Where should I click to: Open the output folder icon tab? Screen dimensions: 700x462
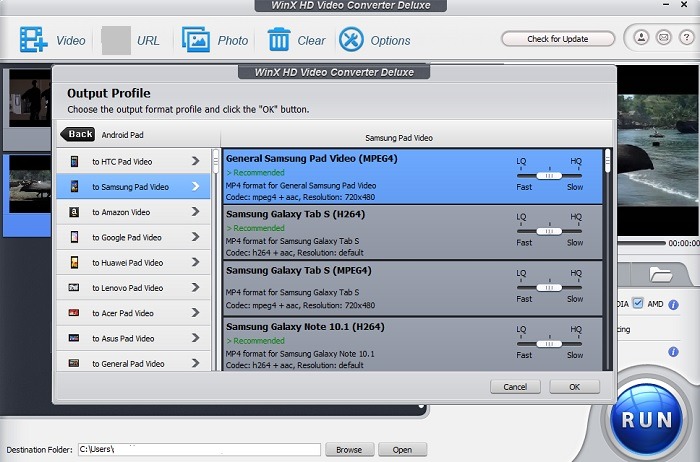[x=661, y=274]
